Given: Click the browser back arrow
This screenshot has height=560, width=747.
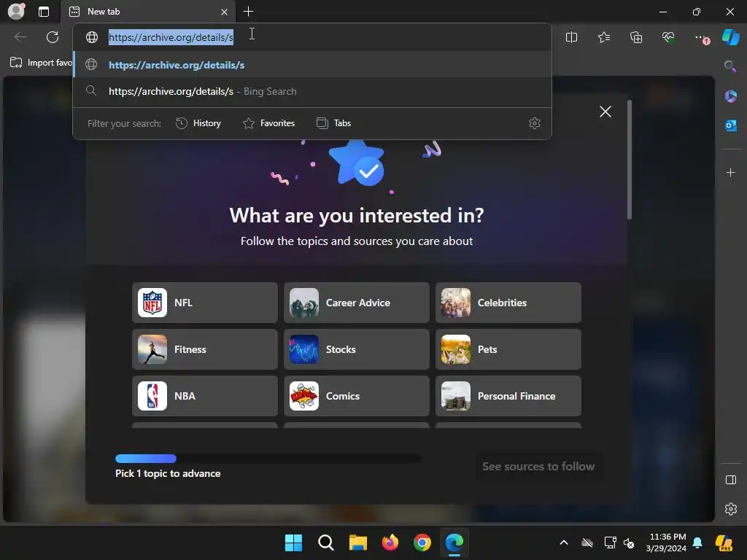Looking at the screenshot, I should (20, 37).
